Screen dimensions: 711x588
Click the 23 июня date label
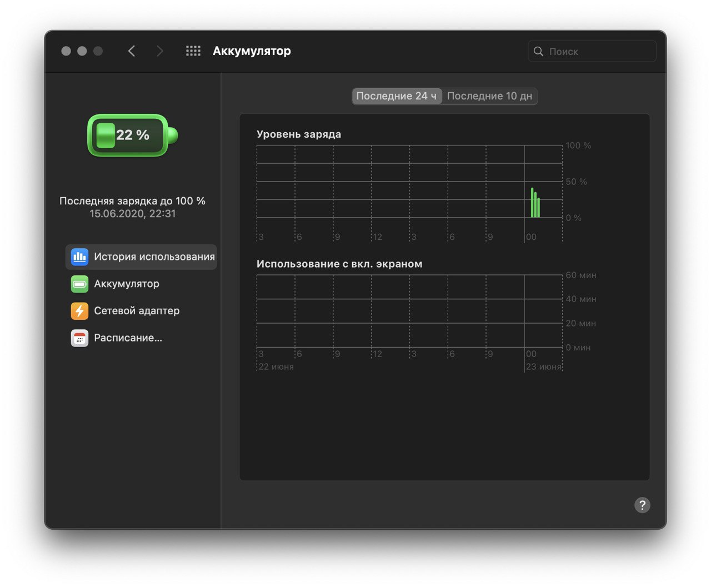click(x=543, y=366)
